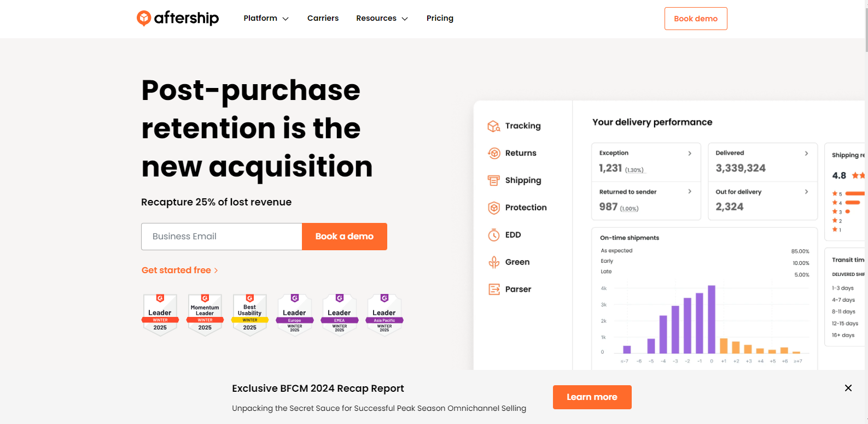This screenshot has width=868, height=424.
Task: Select Green in product sidebar
Action: point(517,262)
